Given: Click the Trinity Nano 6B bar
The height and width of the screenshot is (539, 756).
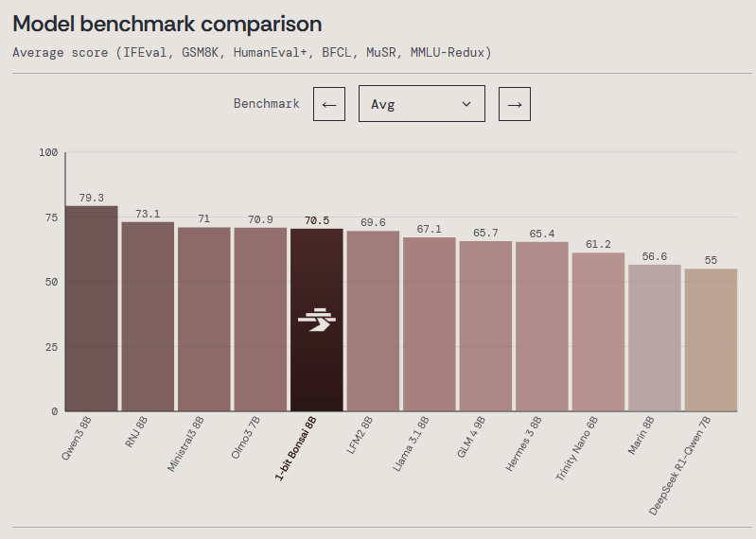Looking at the screenshot, I should 598,332.
